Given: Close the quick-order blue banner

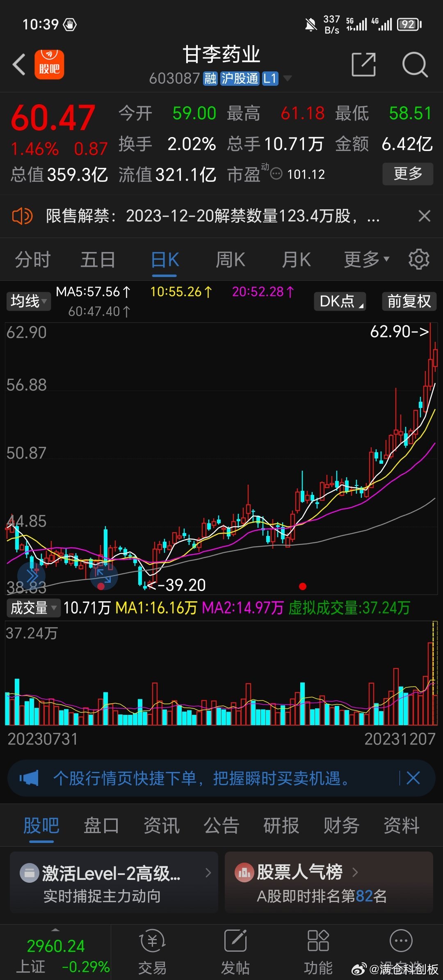Looking at the screenshot, I should (x=413, y=778).
